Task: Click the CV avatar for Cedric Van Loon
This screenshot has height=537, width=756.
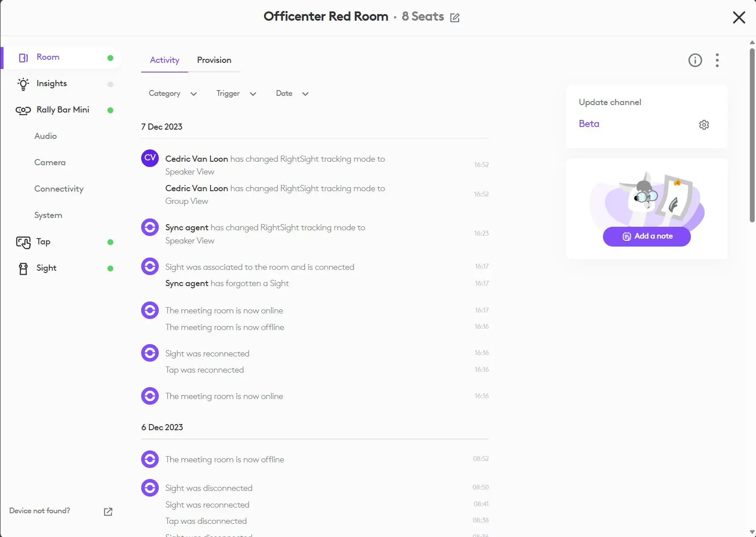Action: 150,158
